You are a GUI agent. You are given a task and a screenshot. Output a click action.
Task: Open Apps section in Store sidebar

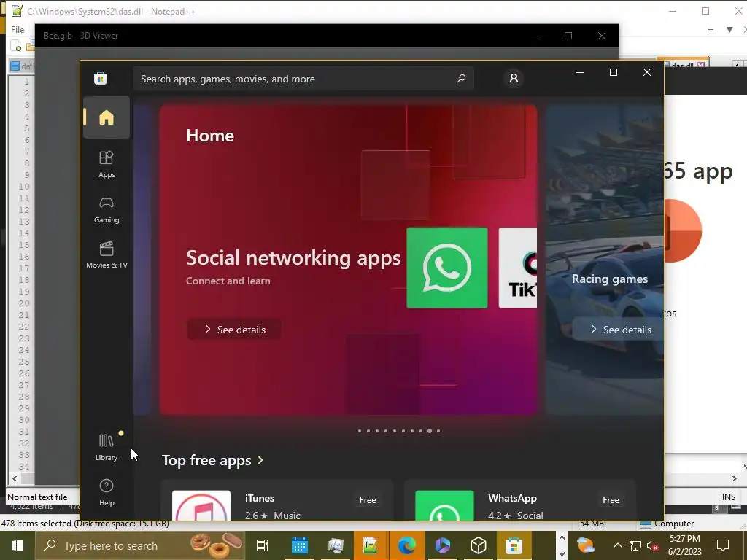[107, 164]
